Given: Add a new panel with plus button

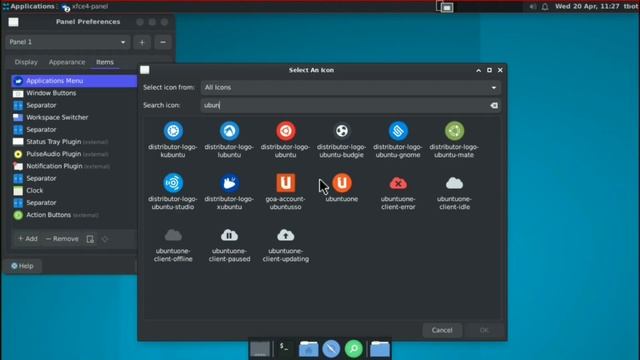Looking at the screenshot, I should tap(142, 42).
